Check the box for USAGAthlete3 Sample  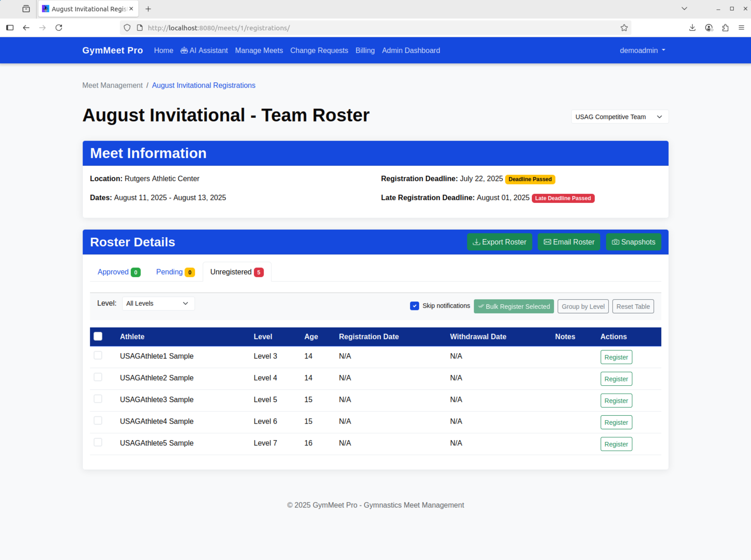click(x=98, y=399)
